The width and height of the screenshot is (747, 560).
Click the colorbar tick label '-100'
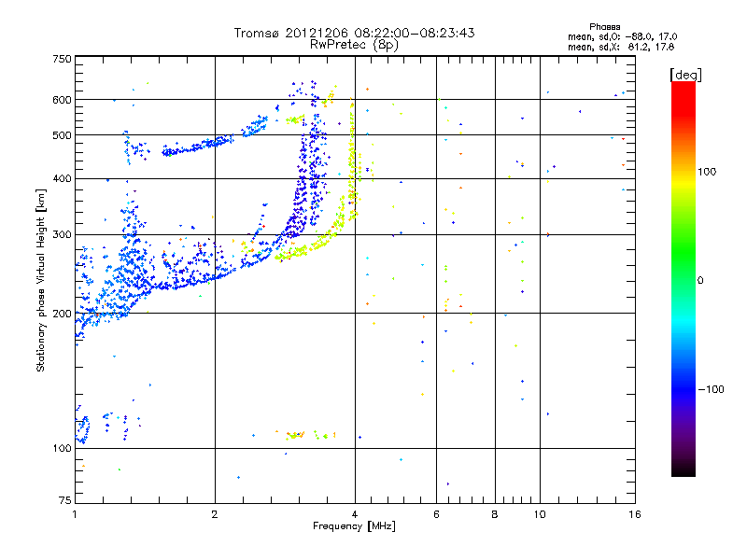[711, 389]
